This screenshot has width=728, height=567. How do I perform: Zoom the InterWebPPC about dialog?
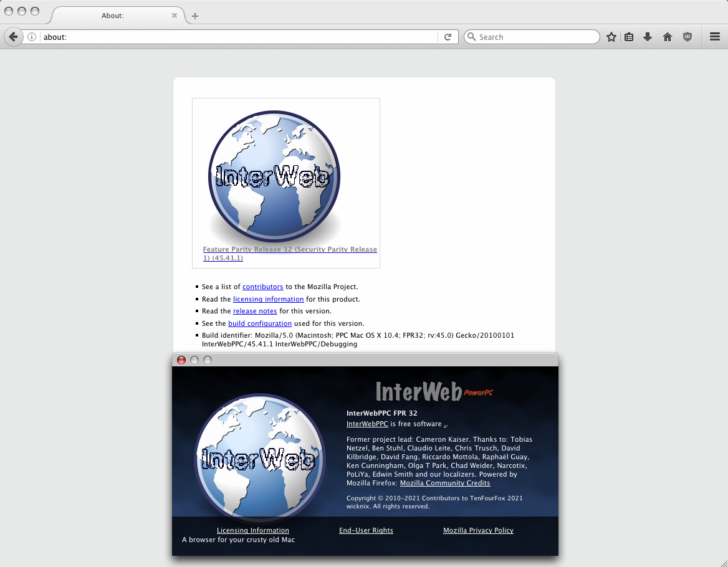click(208, 360)
